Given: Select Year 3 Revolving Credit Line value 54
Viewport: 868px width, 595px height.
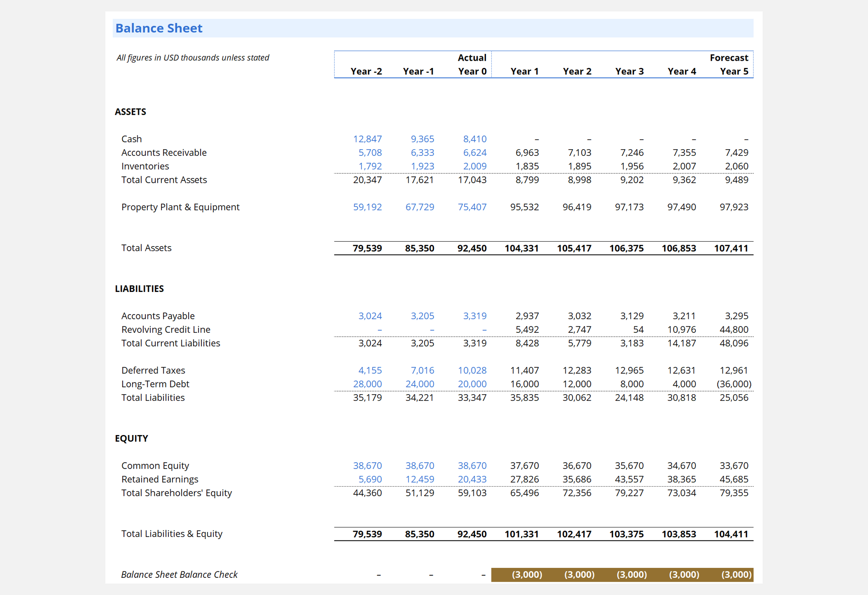Looking at the screenshot, I should 638,329.
